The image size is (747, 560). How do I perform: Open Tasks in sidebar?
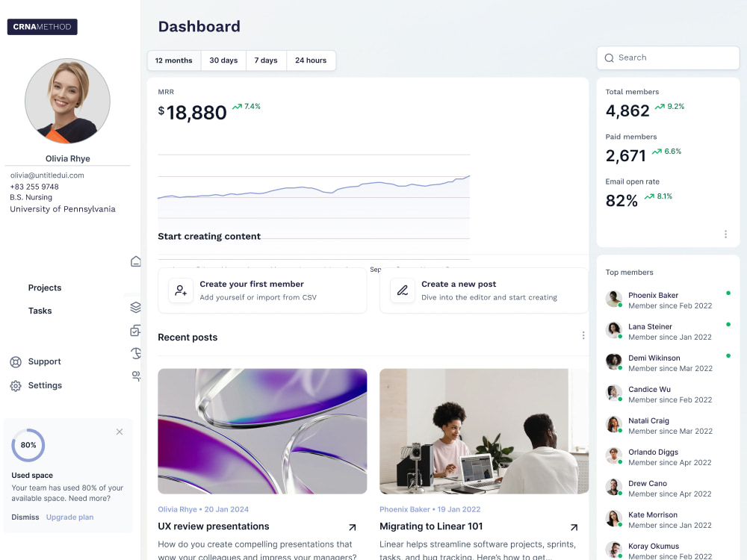[x=40, y=311]
